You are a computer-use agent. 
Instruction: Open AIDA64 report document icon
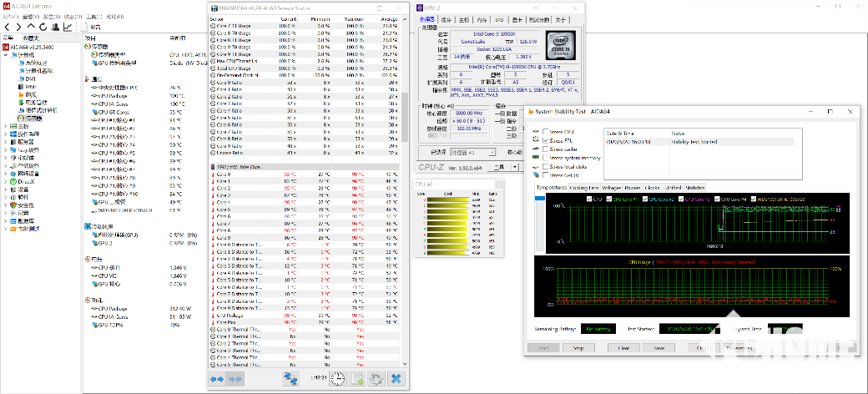pos(83,27)
